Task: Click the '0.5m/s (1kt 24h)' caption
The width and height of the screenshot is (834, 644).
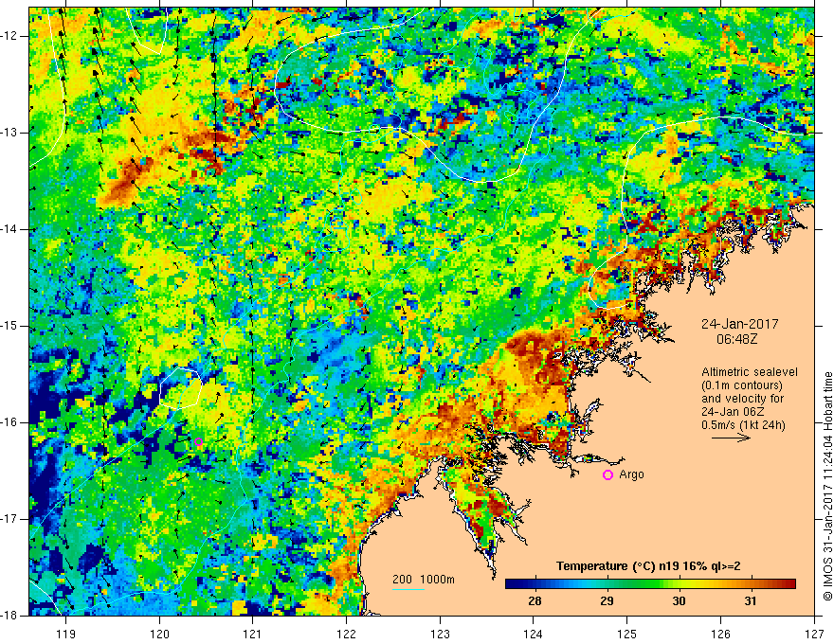Action: 743,424
